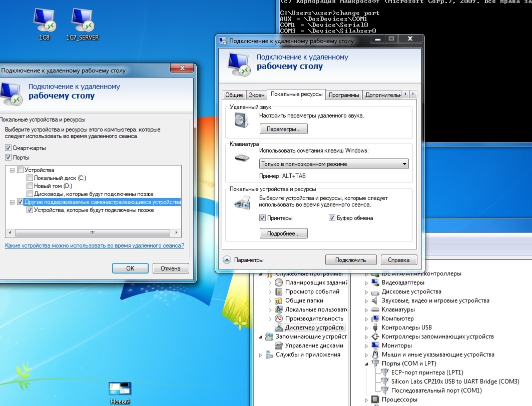Click the Новый desktop icon

pos(120,391)
